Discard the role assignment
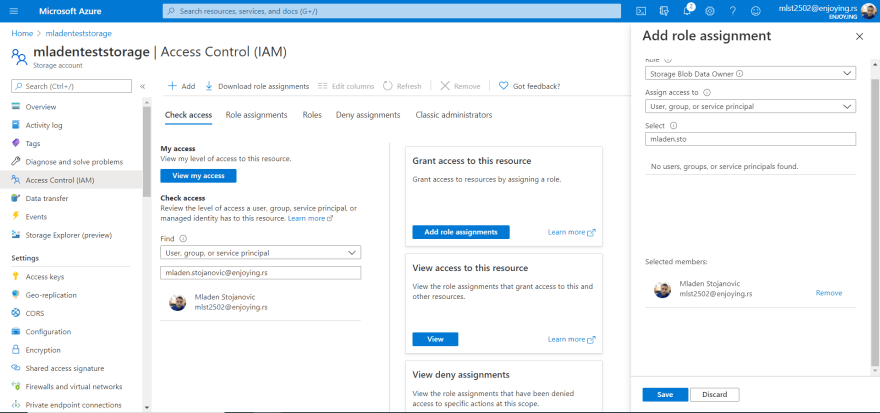880x413 pixels. [x=714, y=394]
